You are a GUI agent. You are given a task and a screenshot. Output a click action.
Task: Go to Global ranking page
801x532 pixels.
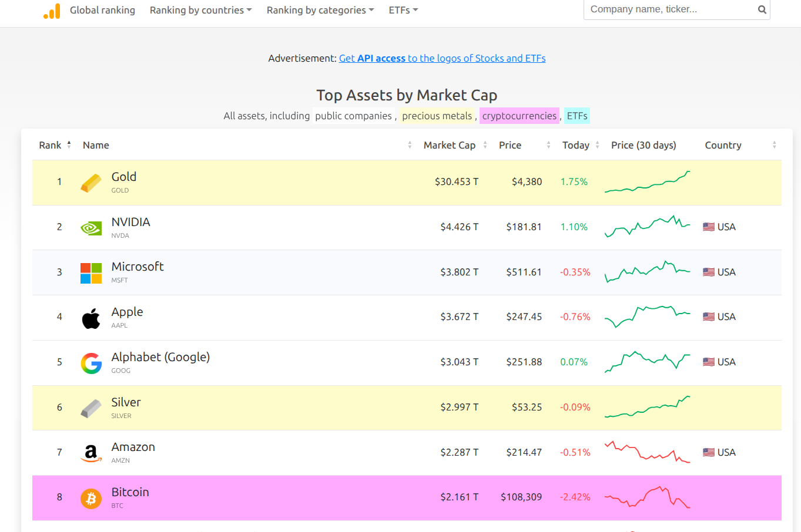[x=102, y=10]
